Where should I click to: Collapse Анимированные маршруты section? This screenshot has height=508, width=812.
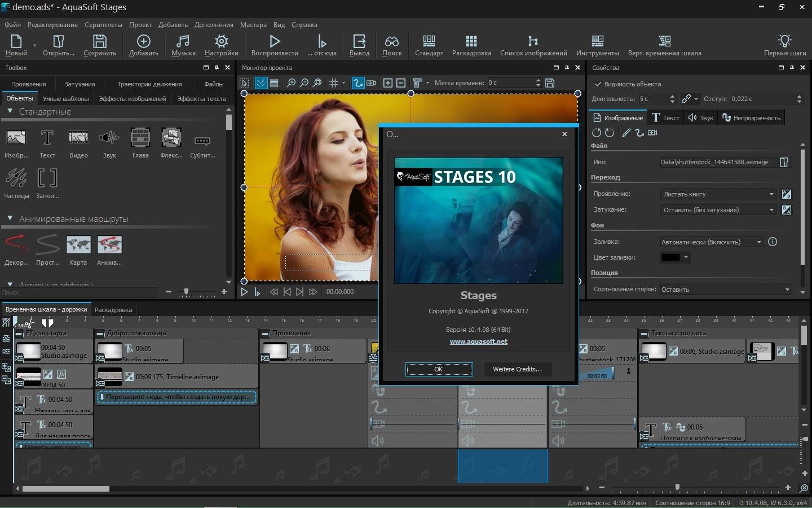(x=10, y=218)
